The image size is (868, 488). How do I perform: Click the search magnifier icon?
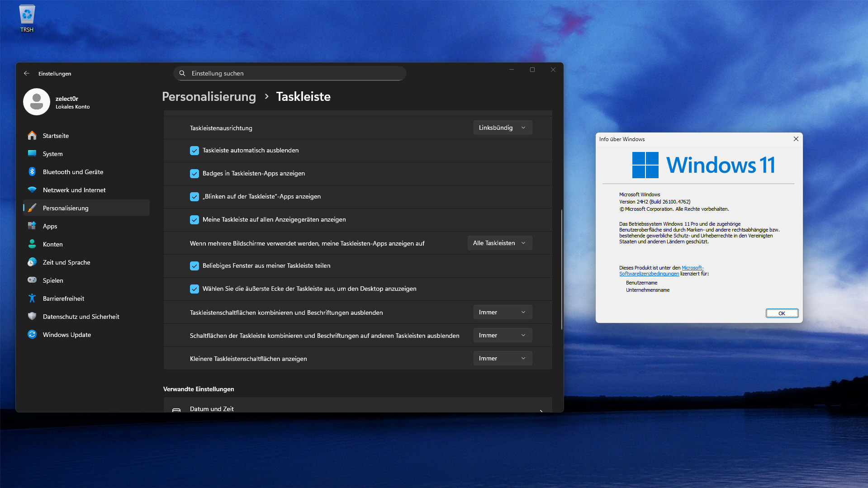pos(182,73)
